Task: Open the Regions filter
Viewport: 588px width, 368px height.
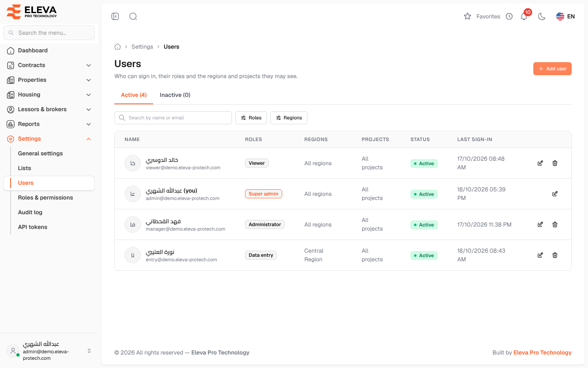Action: pyautogui.click(x=289, y=118)
